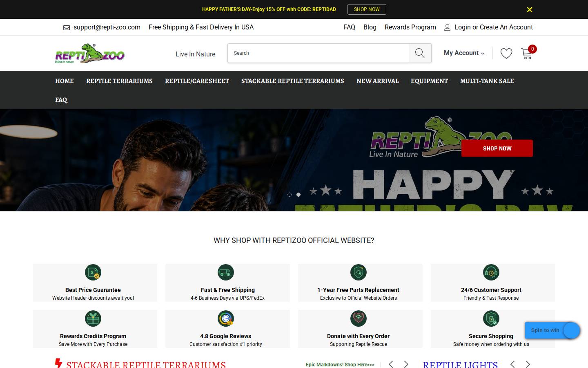The width and height of the screenshot is (588, 368).
Task: Click the envelope email icon
Action: click(x=67, y=27)
